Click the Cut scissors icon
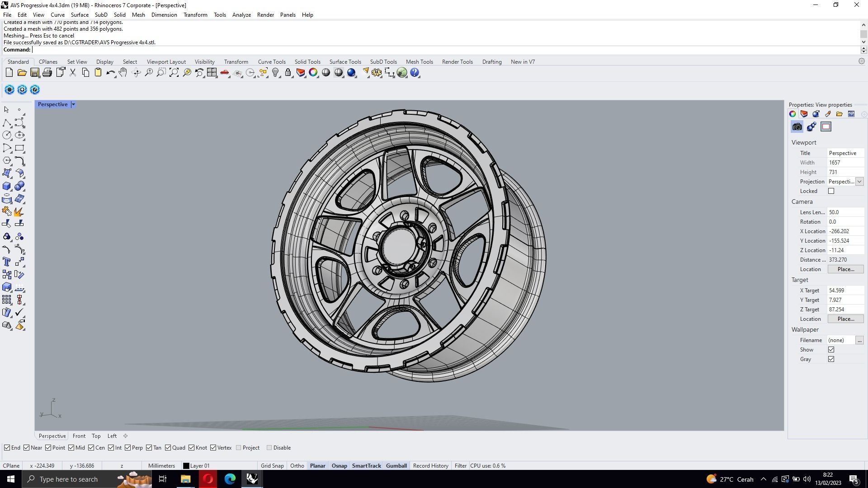 click(72, 73)
